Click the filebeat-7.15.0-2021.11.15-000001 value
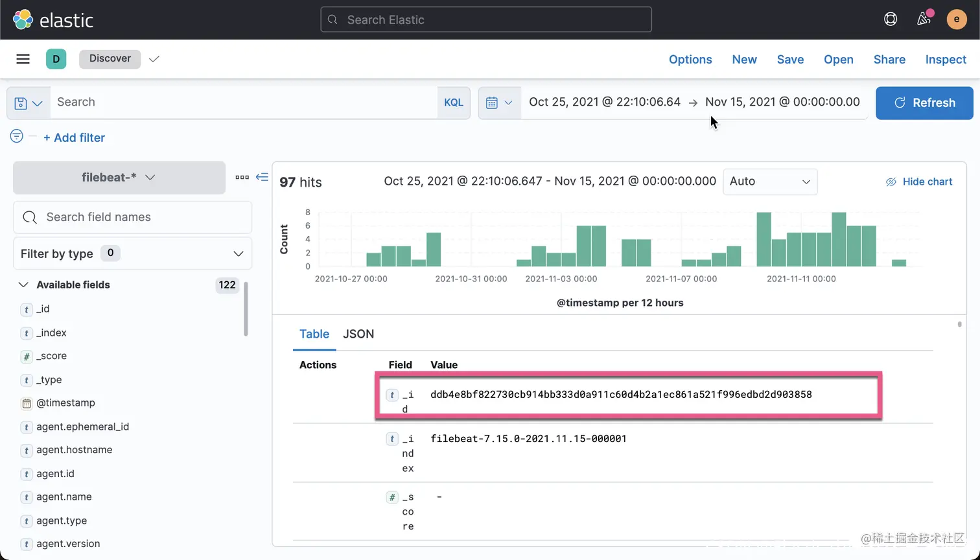The height and width of the screenshot is (560, 980). click(528, 439)
